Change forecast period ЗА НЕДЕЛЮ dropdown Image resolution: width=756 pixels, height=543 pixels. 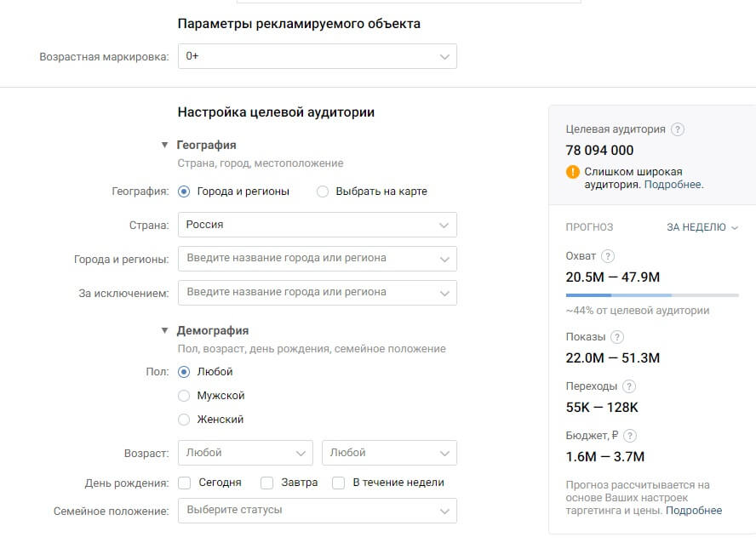point(702,227)
